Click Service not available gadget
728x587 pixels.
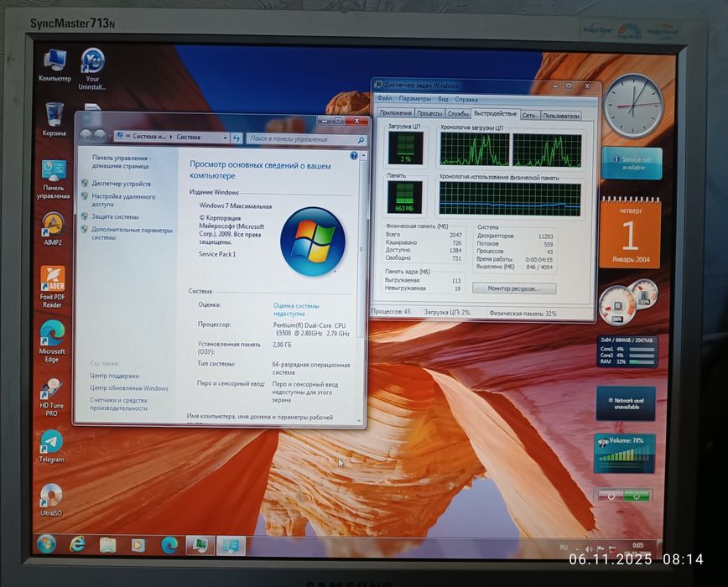(x=632, y=164)
